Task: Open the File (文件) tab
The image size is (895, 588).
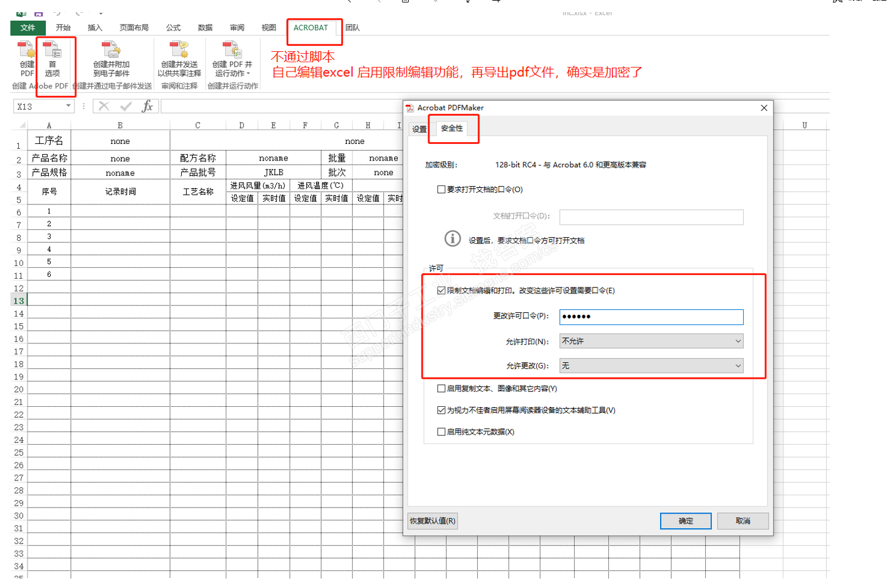Action: (x=27, y=27)
